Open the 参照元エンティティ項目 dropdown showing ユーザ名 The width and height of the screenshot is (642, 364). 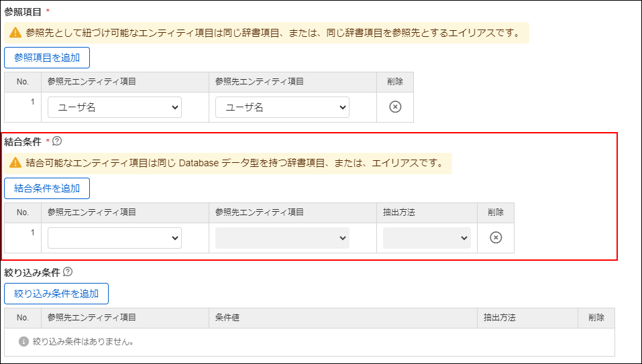[115, 107]
